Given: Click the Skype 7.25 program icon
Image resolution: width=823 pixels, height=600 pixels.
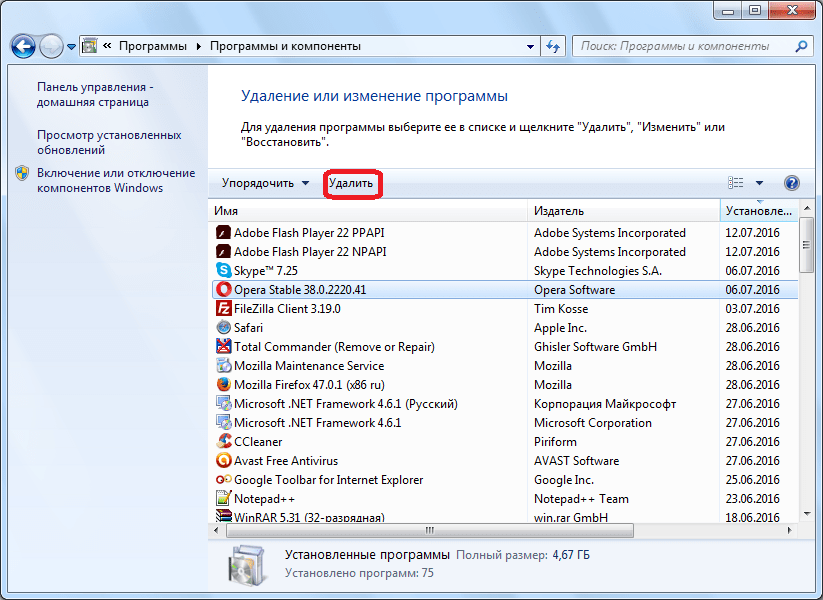Looking at the screenshot, I should 224,270.
